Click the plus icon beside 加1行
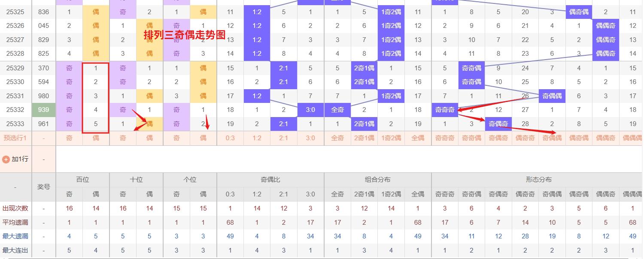This screenshot has width=644, height=259. (6, 159)
